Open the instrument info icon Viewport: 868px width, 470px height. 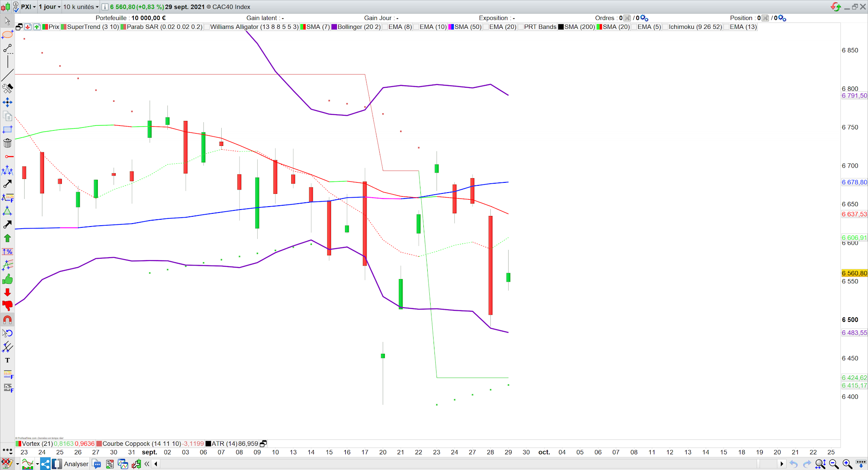tap(105, 7)
